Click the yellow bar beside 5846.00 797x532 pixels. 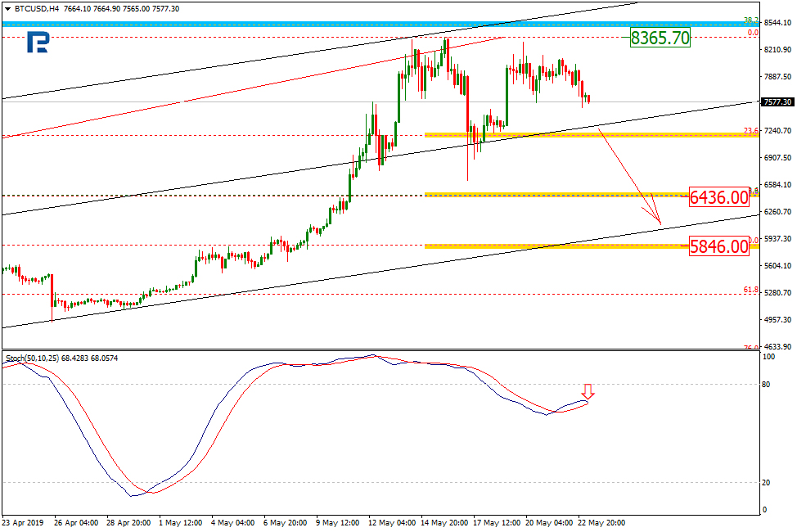click(x=556, y=246)
